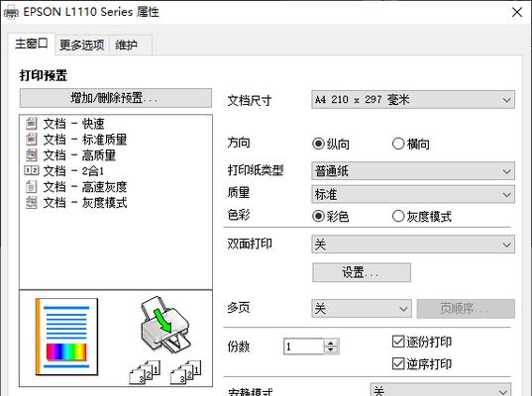Open the 安静模式 dropdown
This screenshot has height=396, width=532.
pyautogui.click(x=441, y=390)
